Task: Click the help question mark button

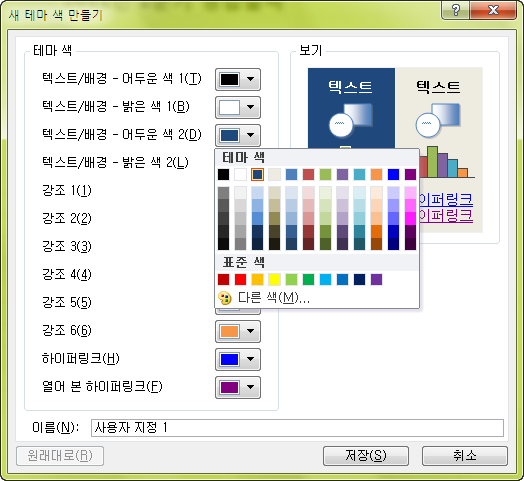Action: 456,10
